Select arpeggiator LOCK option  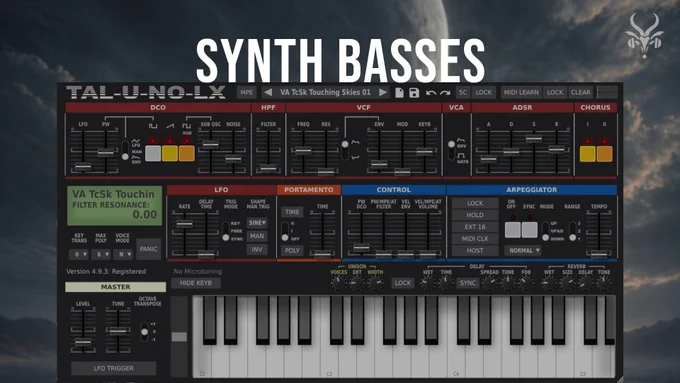475,203
